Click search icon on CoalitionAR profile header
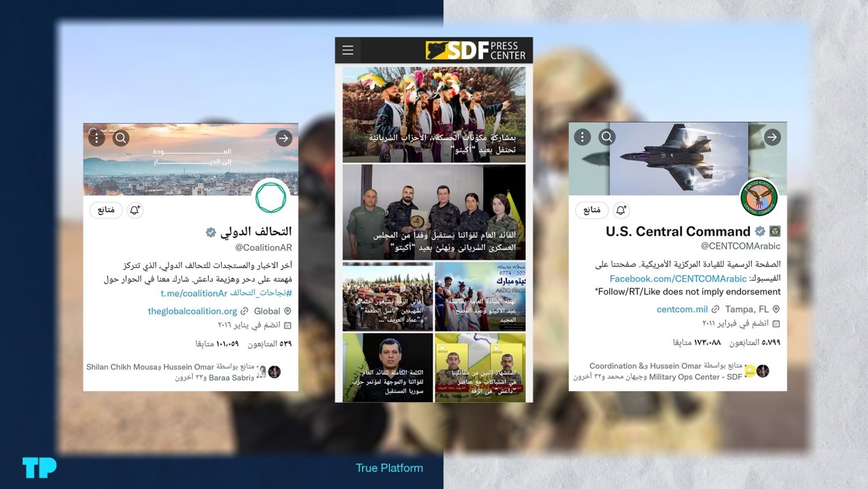Image resolution: width=868 pixels, height=489 pixels. tap(121, 138)
